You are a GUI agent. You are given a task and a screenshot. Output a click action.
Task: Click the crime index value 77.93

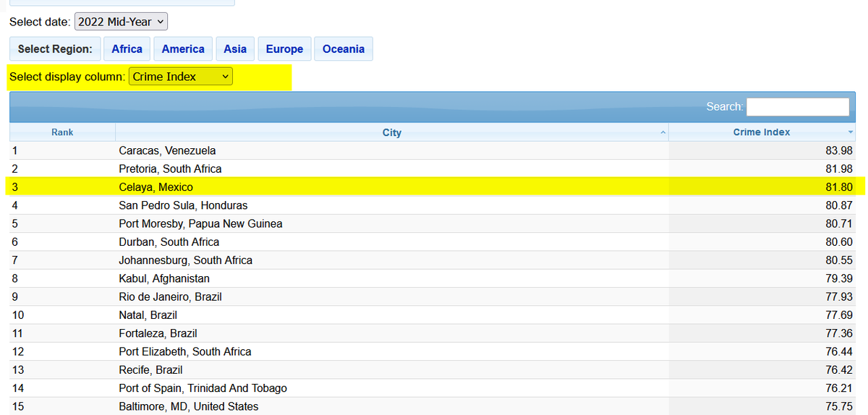pyautogui.click(x=838, y=296)
